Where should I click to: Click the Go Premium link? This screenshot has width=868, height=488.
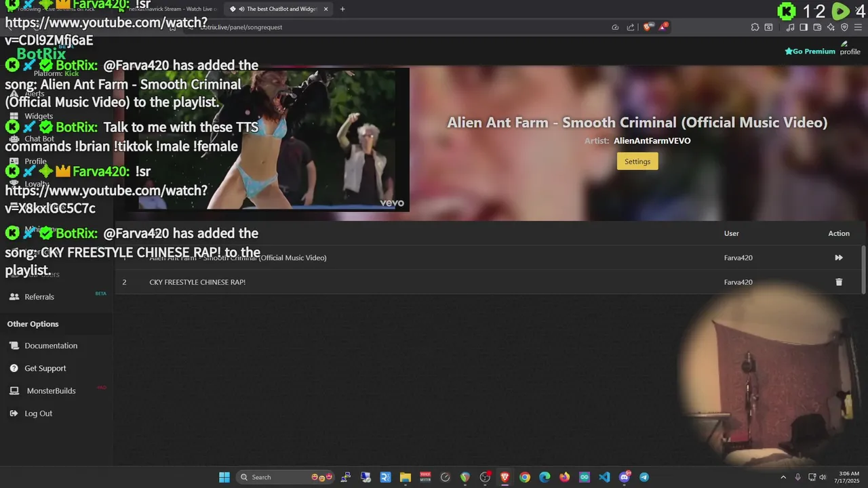(x=810, y=52)
